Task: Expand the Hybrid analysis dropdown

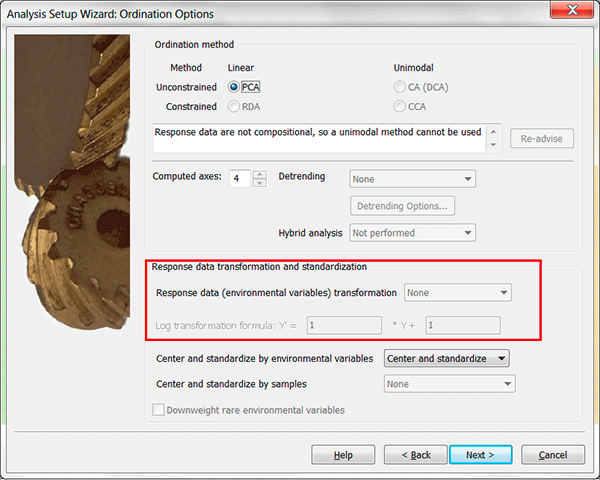Action: (412, 233)
